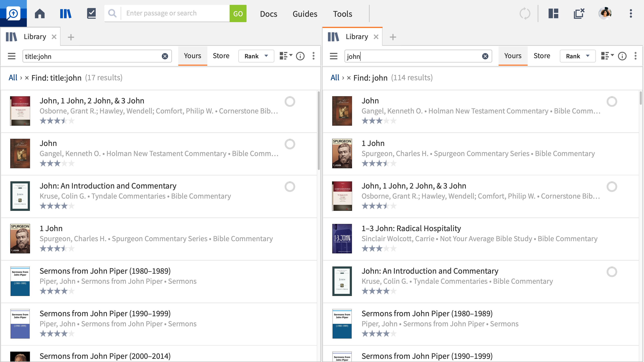Select the circle for Gangel's John in left panel
The width and height of the screenshot is (644, 362).
tap(290, 144)
